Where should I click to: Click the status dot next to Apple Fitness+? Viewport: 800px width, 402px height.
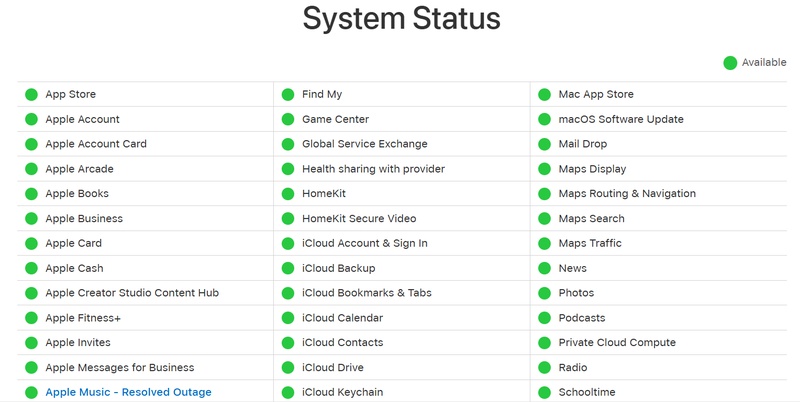click(32, 318)
